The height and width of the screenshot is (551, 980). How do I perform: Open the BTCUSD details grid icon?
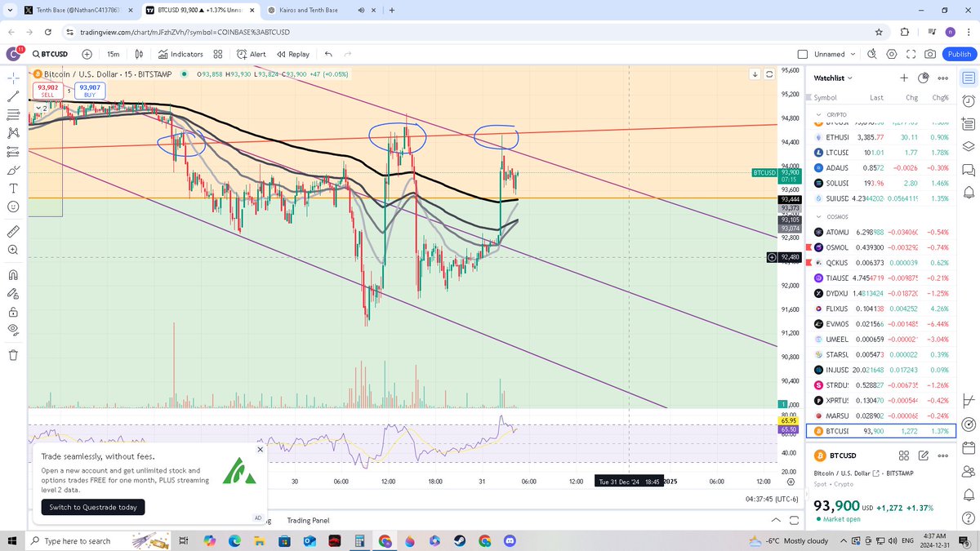(x=905, y=455)
